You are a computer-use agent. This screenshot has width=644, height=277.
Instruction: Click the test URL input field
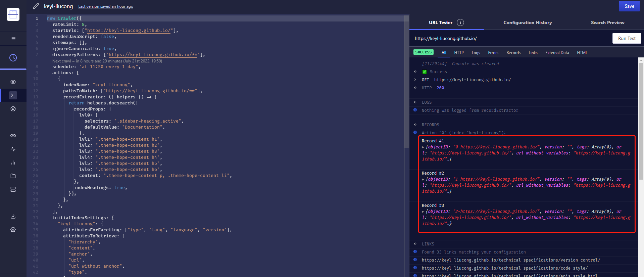511,38
